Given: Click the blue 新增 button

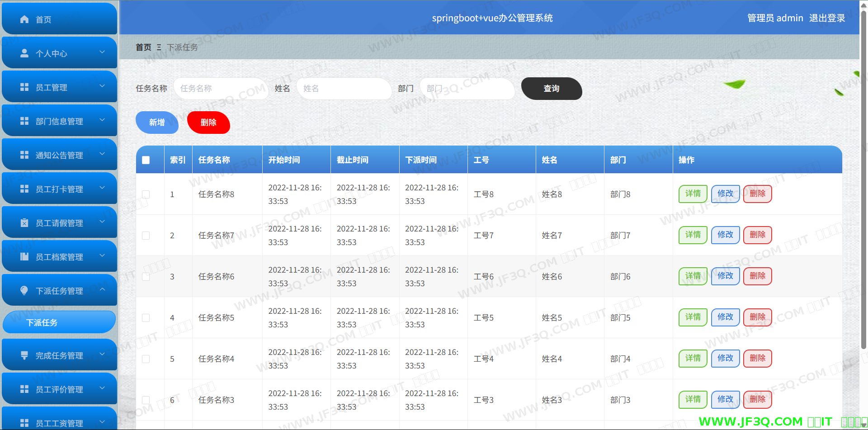Looking at the screenshot, I should pyautogui.click(x=157, y=123).
